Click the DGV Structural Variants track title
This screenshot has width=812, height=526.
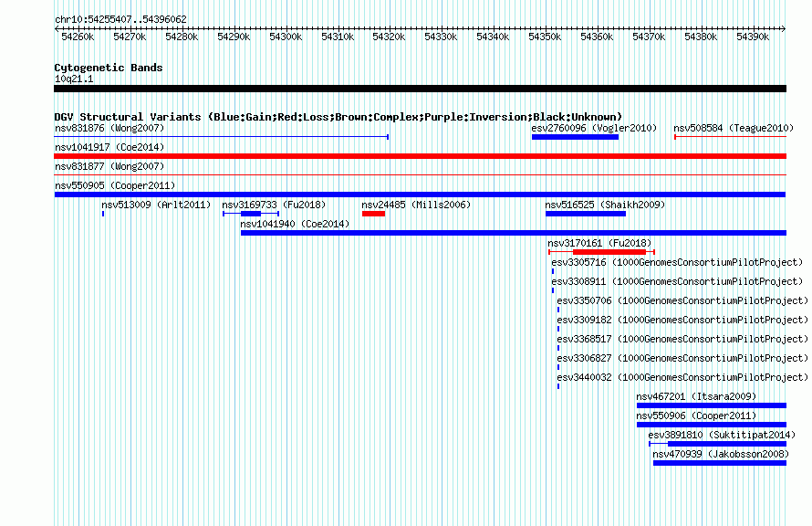338,117
